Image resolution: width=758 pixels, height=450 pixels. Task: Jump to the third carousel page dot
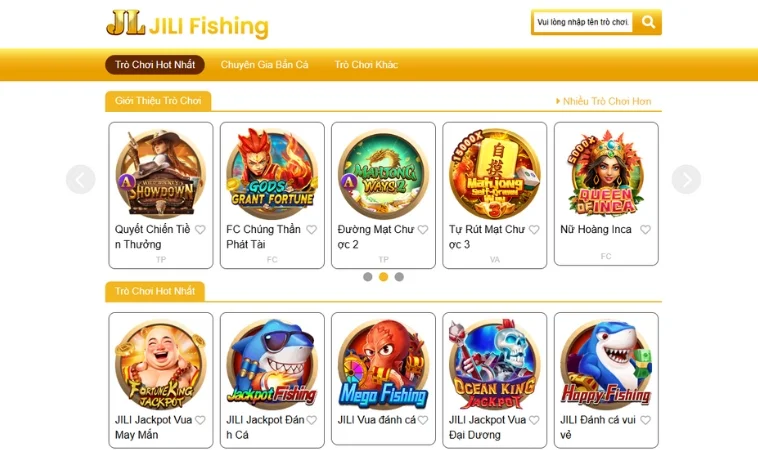[399, 277]
